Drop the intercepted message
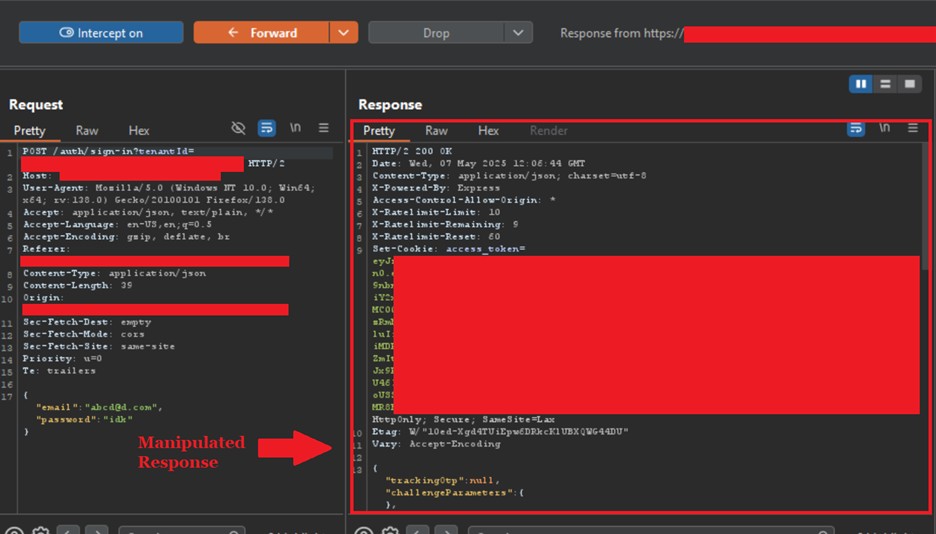This screenshot has height=534, width=936. [436, 33]
